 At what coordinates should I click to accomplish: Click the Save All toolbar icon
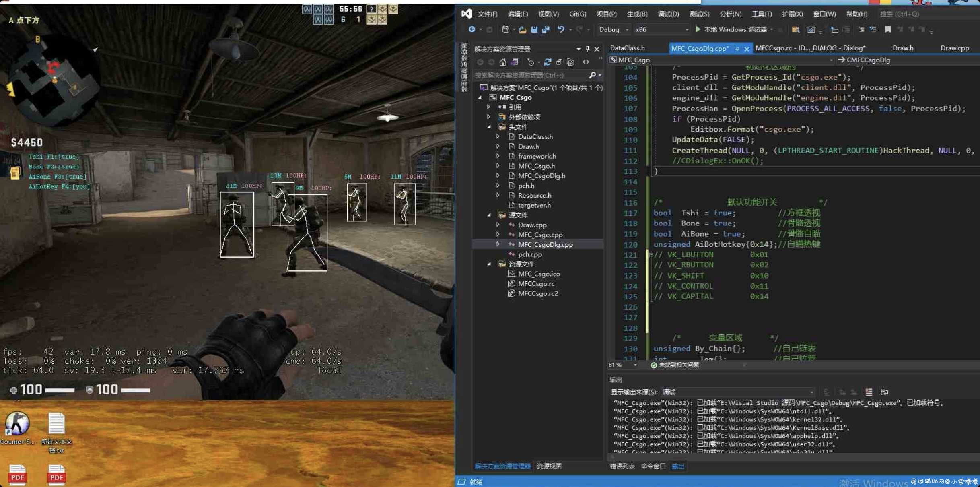[546, 29]
